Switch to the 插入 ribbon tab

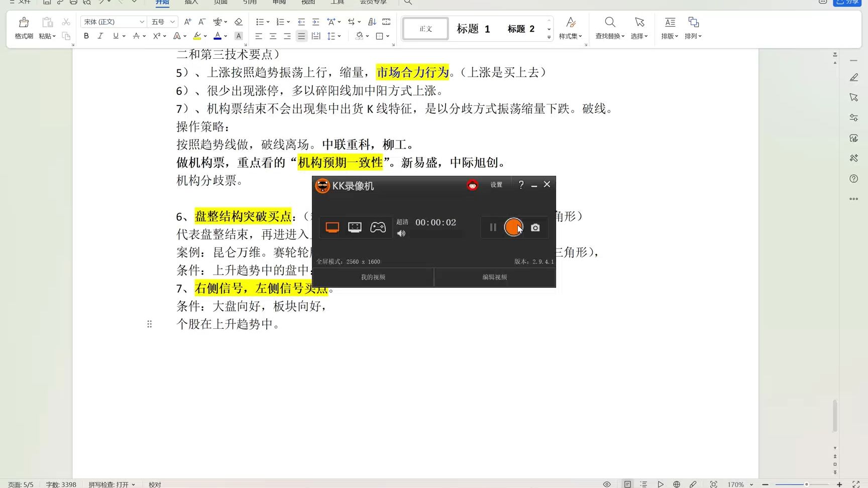(x=191, y=3)
